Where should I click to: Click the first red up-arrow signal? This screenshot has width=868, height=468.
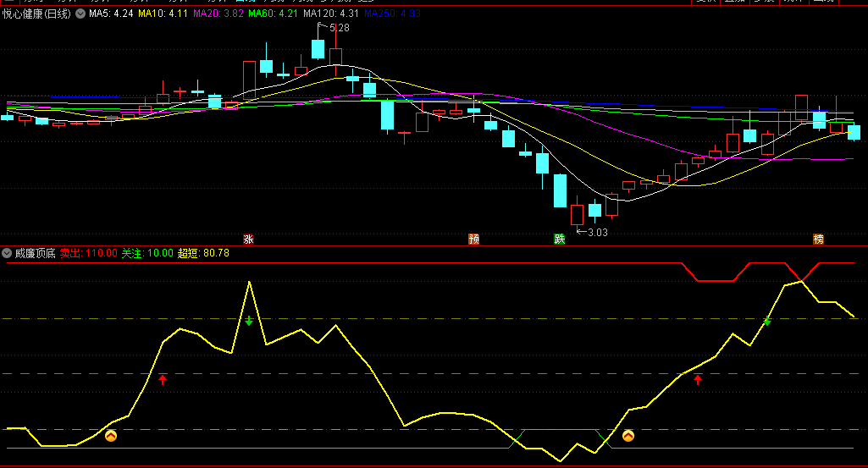coord(163,379)
